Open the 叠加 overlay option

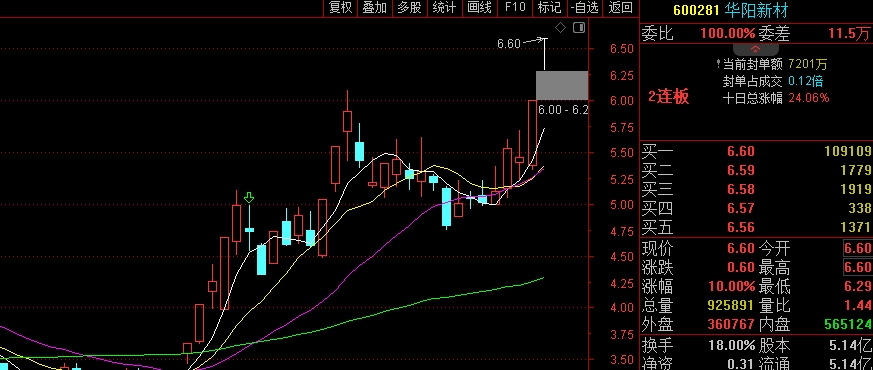(374, 7)
